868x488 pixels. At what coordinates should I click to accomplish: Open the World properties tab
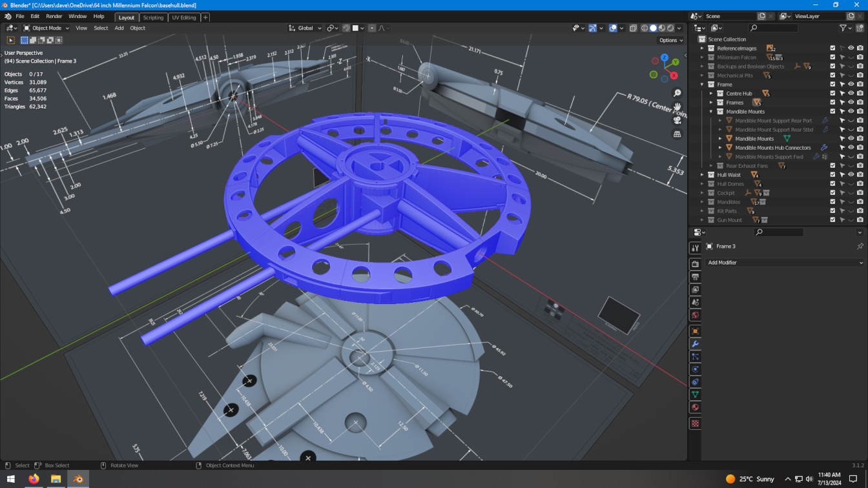click(x=695, y=315)
